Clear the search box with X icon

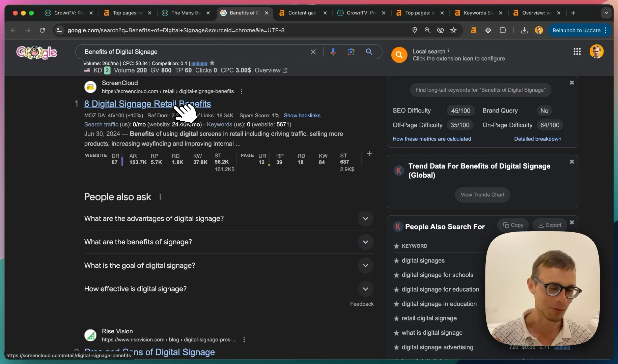(x=313, y=52)
